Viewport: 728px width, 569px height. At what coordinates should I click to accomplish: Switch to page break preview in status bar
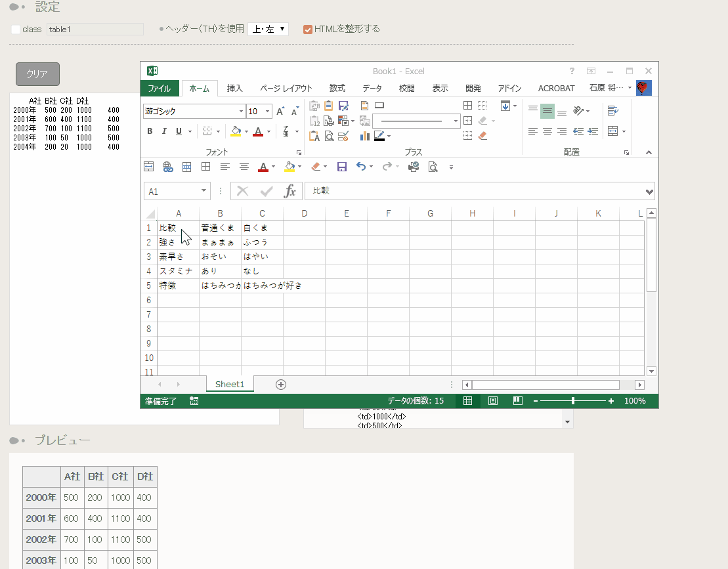point(518,400)
